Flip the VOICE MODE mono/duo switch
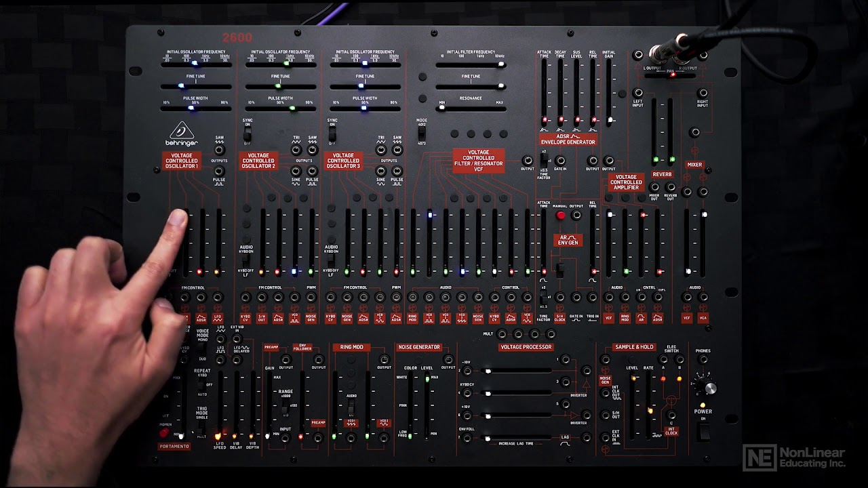This screenshot has height=488, width=868. 202,348
